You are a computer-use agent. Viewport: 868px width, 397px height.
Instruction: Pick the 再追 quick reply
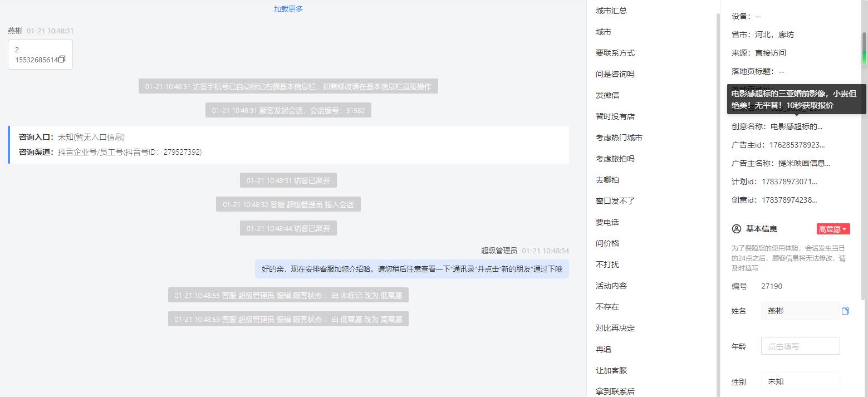[x=604, y=349]
